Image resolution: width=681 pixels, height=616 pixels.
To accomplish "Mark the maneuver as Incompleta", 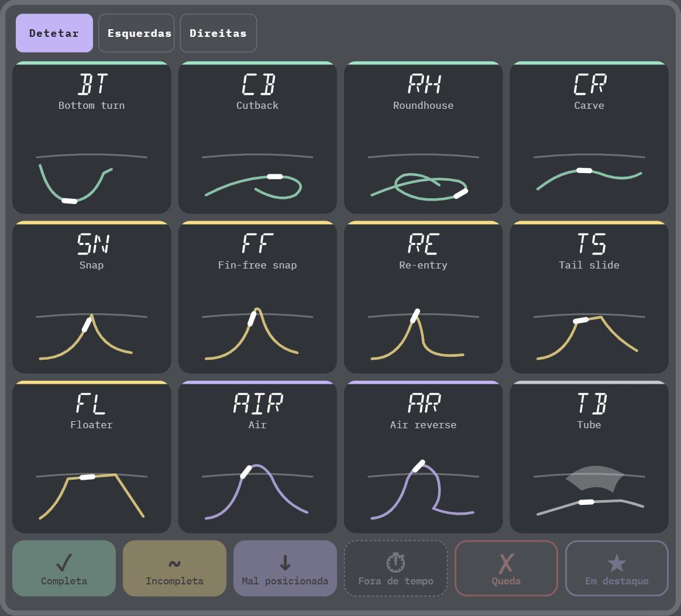I will pos(174,568).
